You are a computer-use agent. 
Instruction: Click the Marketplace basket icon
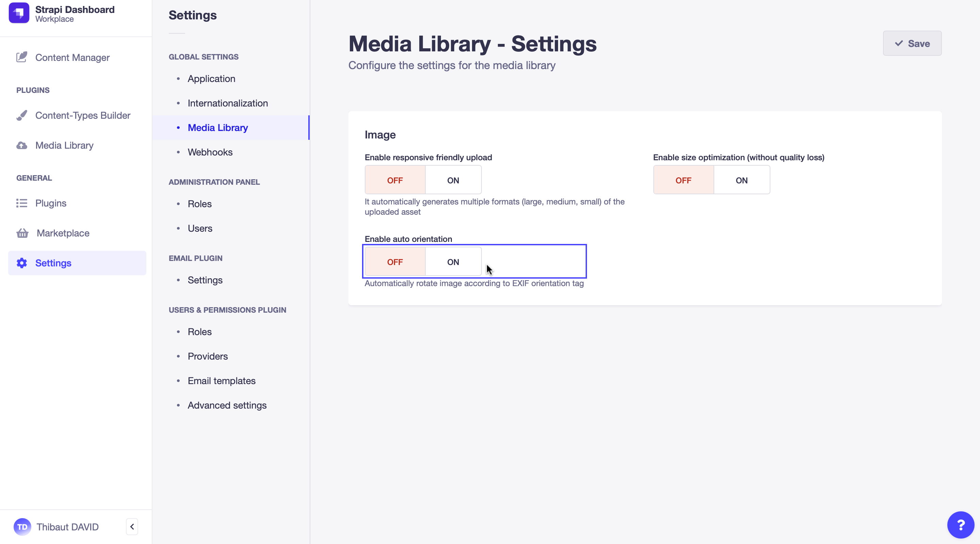[22, 233]
